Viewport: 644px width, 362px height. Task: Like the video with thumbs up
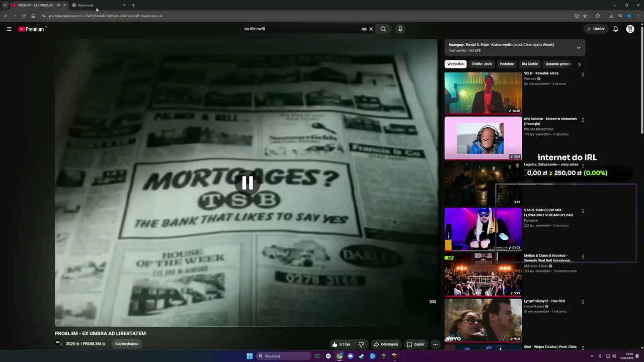click(341, 344)
